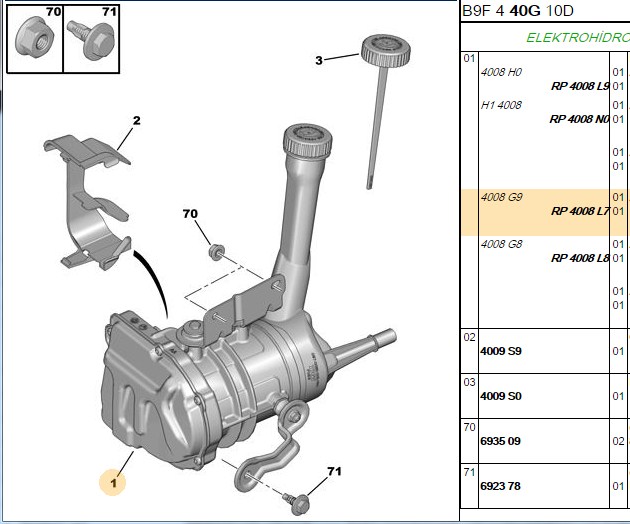The image size is (630, 524).
Task: Select highlighted part 4008 G9
Action: click(501, 197)
